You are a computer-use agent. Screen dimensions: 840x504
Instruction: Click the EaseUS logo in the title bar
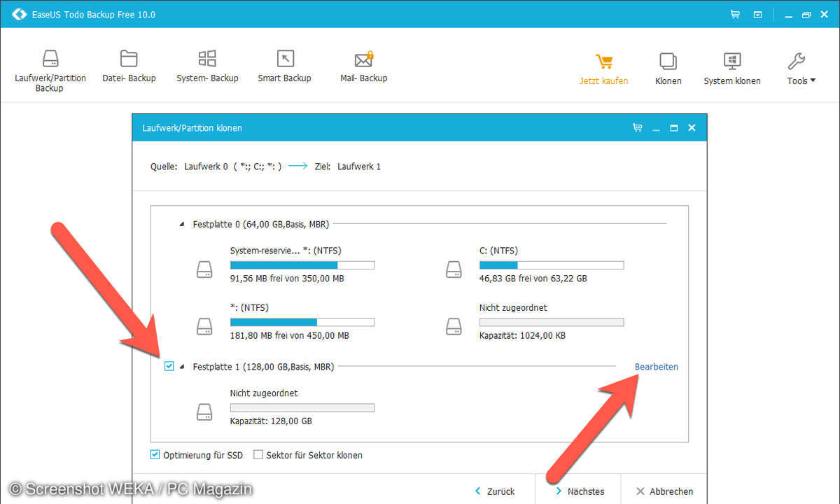[19, 14]
